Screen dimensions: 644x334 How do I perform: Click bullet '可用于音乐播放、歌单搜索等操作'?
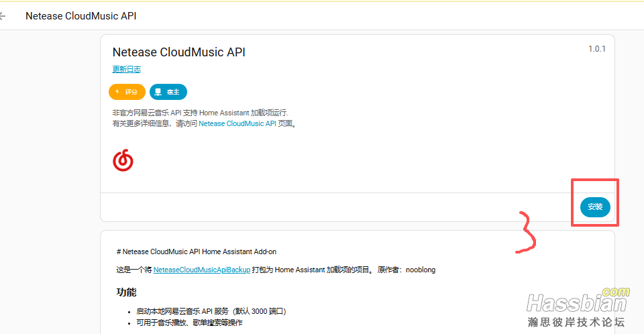pyautogui.click(x=189, y=323)
